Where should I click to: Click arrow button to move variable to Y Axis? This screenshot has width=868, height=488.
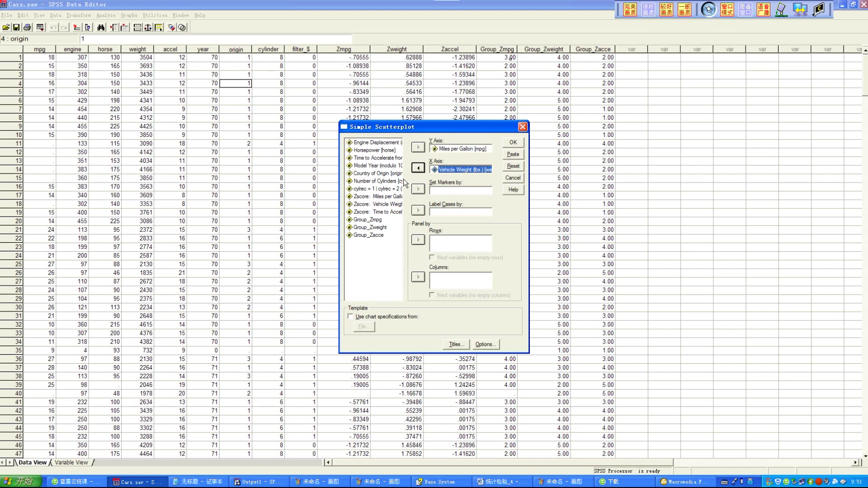click(418, 147)
